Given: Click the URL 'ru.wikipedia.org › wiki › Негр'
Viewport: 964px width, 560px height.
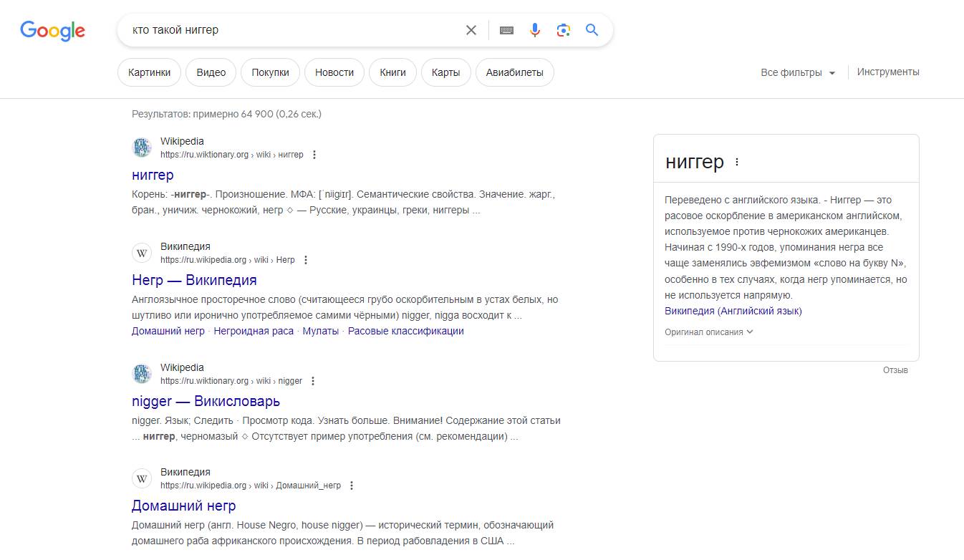Looking at the screenshot, I should coord(228,260).
